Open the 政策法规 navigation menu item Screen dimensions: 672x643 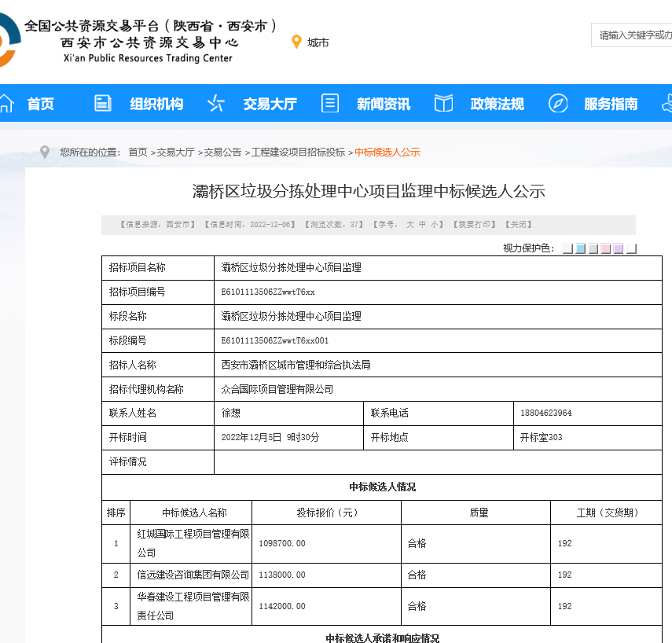coord(498,104)
